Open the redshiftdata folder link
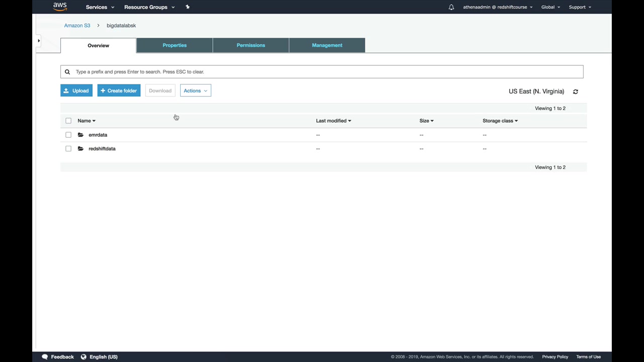The image size is (644, 362). tap(102, 149)
